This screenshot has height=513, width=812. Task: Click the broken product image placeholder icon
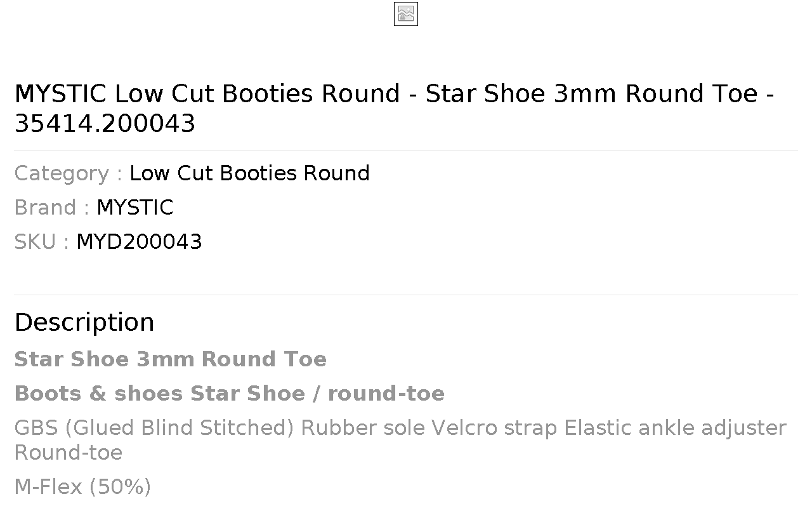coord(406,14)
